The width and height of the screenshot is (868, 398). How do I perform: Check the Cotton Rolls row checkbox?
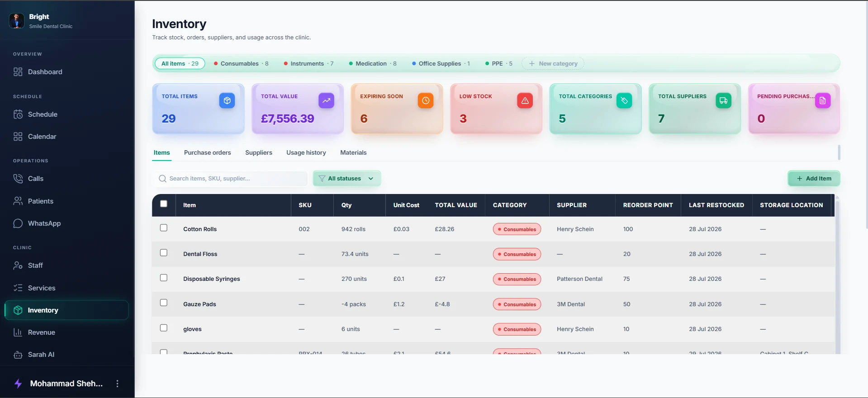point(164,228)
